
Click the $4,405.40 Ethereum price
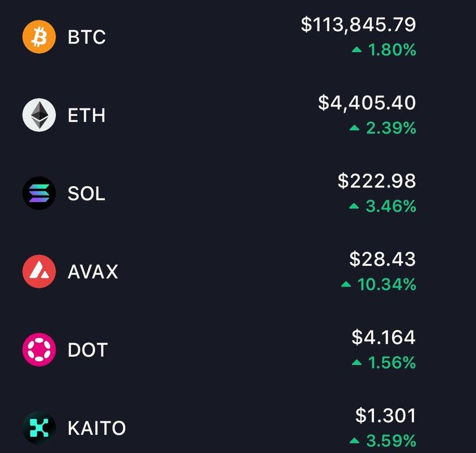367,102
